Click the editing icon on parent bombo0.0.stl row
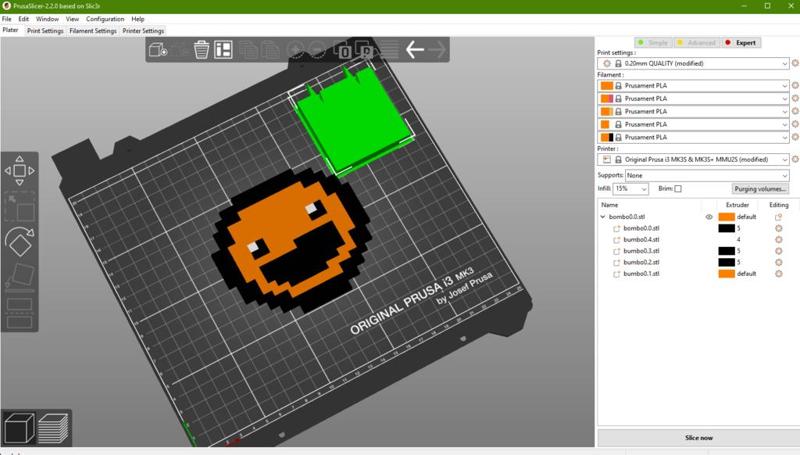This screenshot has width=800, height=455. click(779, 217)
